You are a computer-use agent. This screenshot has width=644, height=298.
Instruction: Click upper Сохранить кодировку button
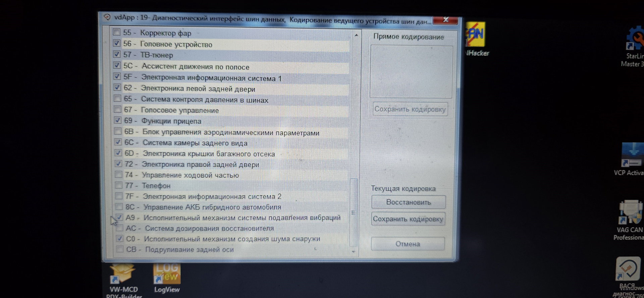[410, 109]
